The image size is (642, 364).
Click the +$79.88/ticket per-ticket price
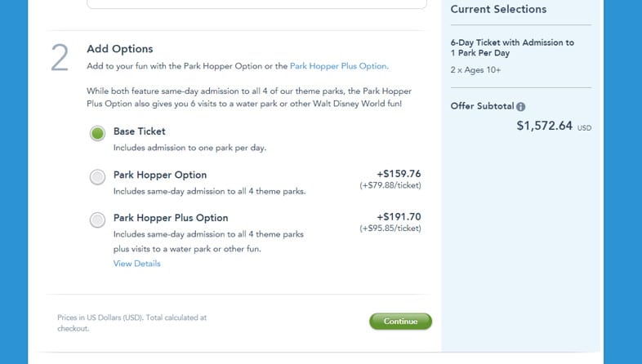tap(390, 185)
